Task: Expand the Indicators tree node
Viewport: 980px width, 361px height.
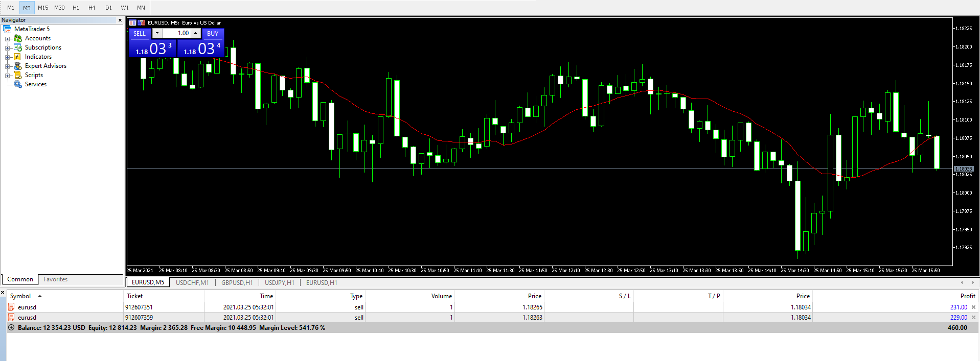Action: tap(8, 57)
